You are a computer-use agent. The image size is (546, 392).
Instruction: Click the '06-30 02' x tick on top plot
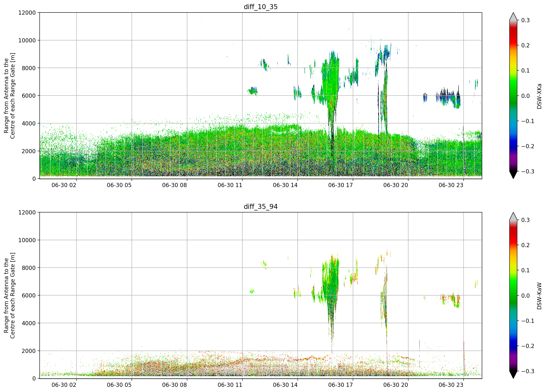64,185
